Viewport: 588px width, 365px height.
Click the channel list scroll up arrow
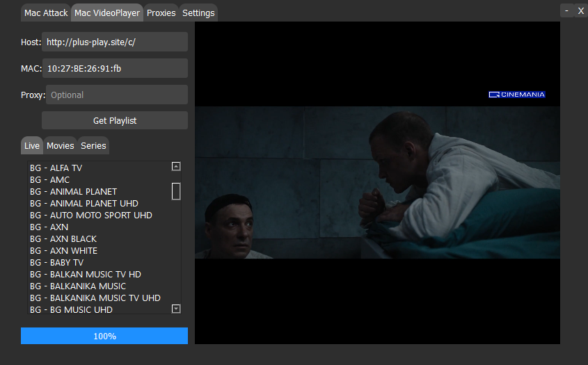coord(176,166)
